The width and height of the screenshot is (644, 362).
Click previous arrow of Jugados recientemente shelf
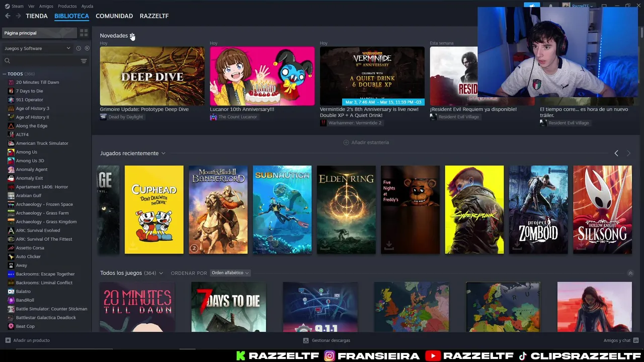point(616,153)
